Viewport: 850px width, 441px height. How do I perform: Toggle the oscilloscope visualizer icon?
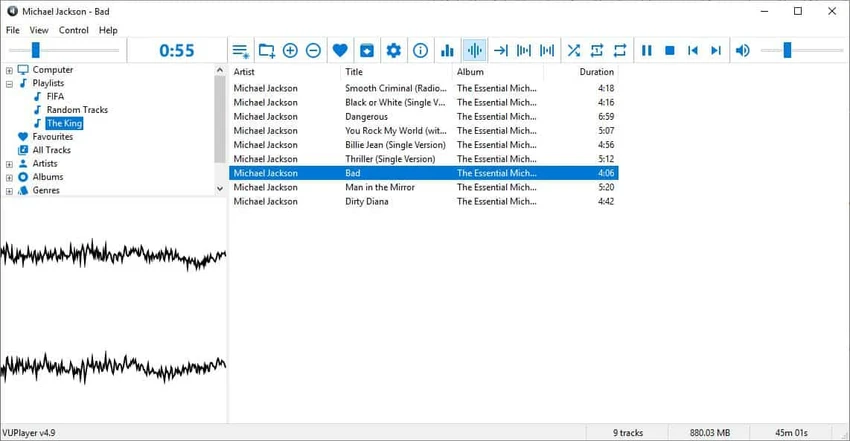[474, 51]
